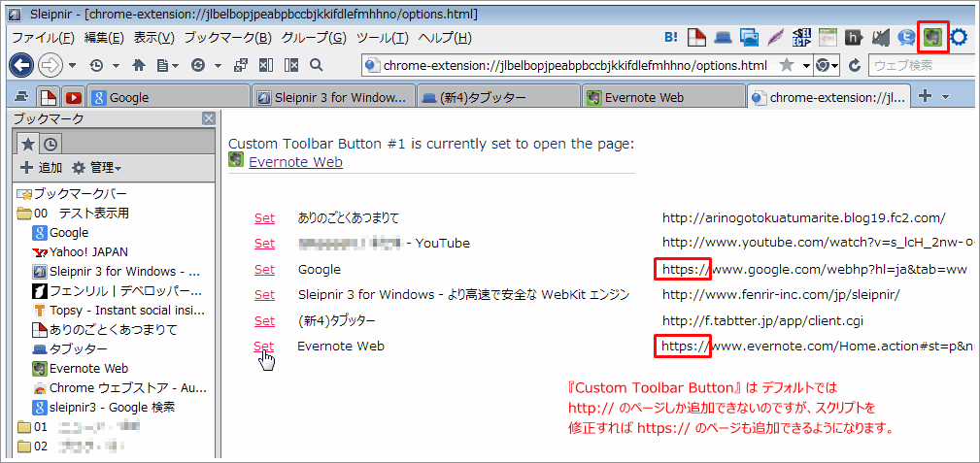Image resolution: width=980 pixels, height=463 pixels.
Task: Click the close right tabs icon
Action: 290,65
